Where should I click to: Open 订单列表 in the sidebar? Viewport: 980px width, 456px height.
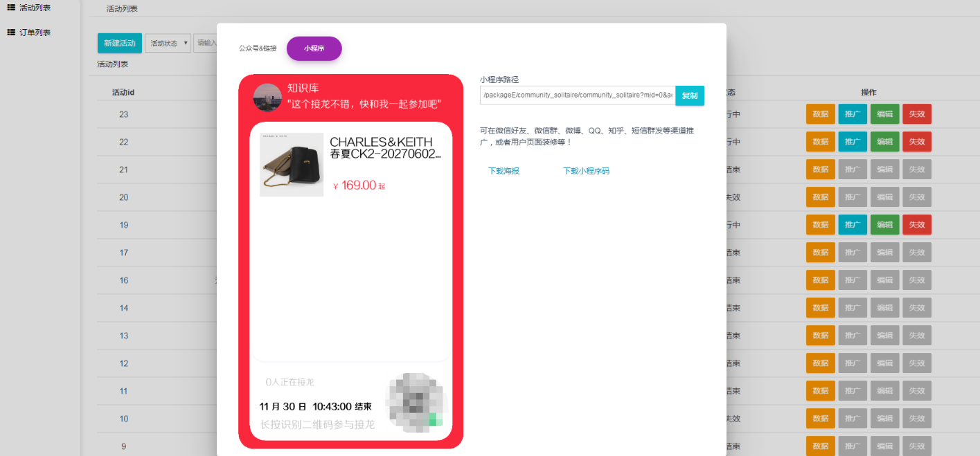(x=35, y=33)
